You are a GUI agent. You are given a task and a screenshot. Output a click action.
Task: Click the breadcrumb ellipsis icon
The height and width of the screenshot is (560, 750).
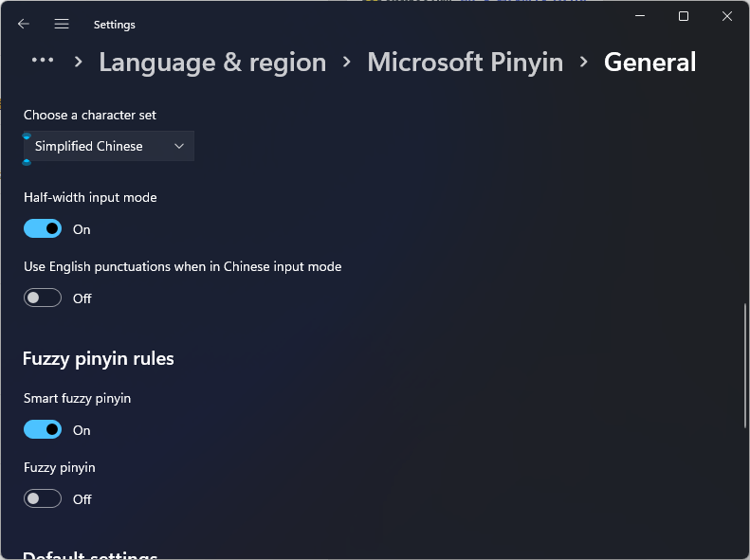(42, 61)
